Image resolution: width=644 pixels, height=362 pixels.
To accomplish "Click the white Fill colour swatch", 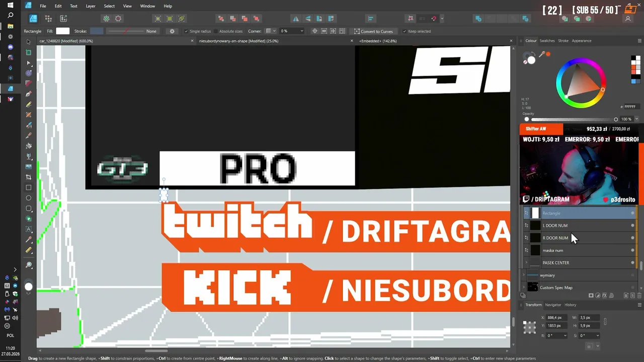I will (x=63, y=31).
